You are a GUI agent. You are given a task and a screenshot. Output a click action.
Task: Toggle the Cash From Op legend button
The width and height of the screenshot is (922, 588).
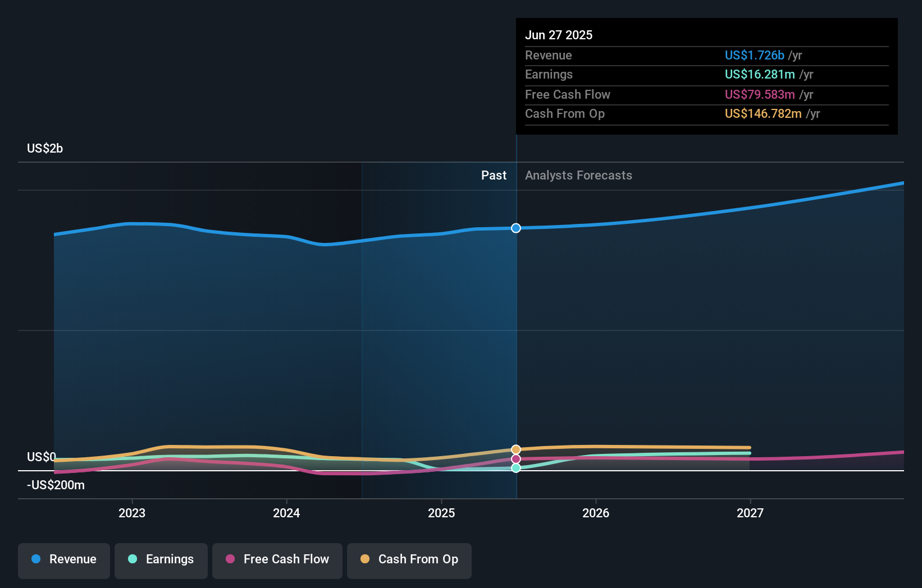[x=409, y=561]
